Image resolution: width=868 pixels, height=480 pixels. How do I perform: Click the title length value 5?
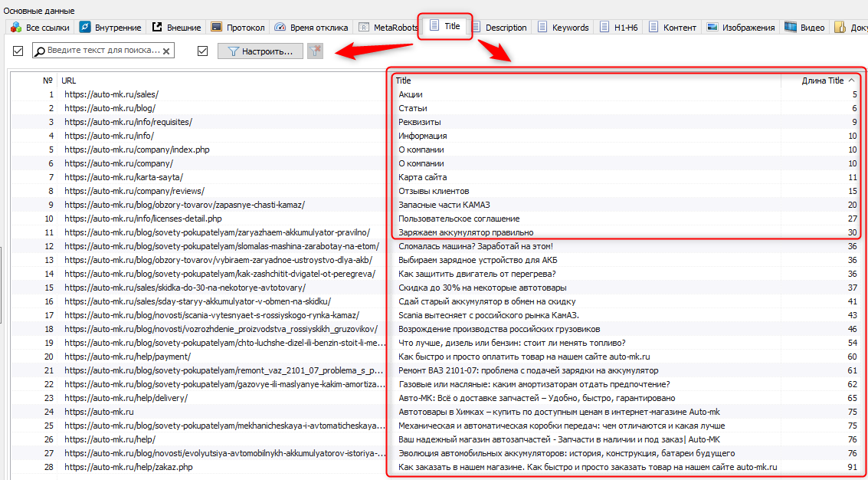coord(855,94)
